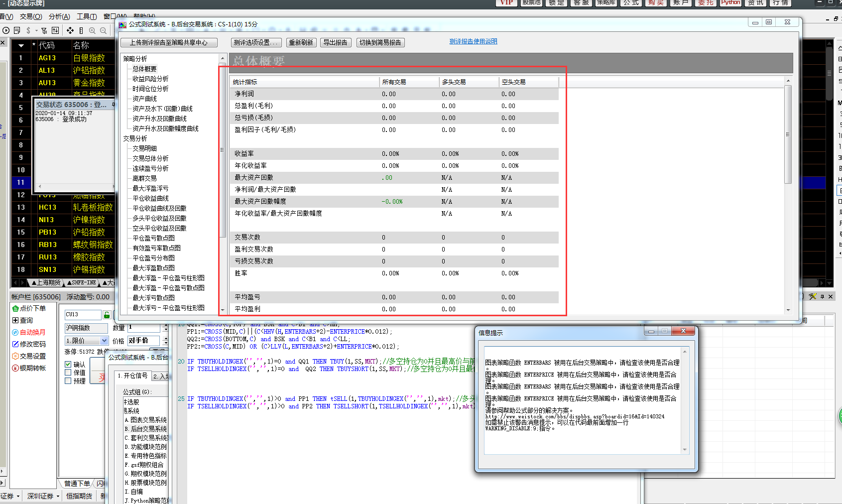Screen dimensions: 842x504
Task: Select 平仓收益曲线 in the tree
Action: pos(150,198)
